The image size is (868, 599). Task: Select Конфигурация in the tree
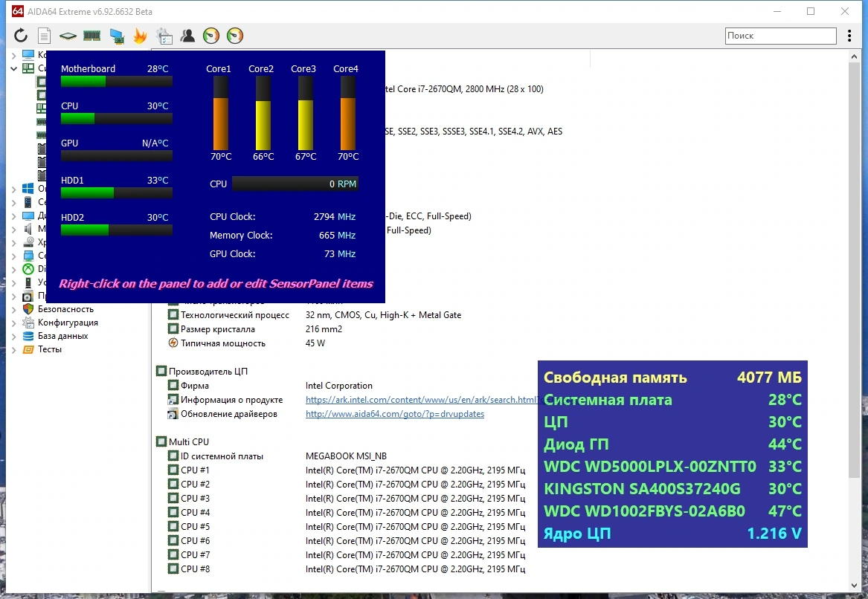click(68, 323)
